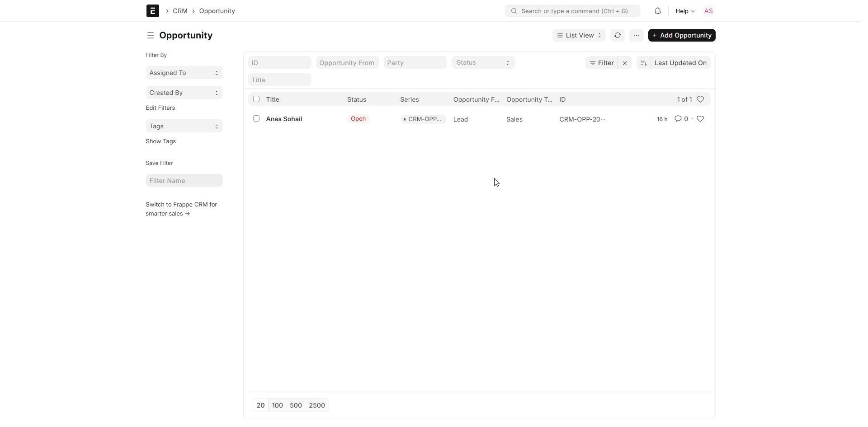This screenshot has height=427, width=868.
Task: Open the three-dots more options menu
Action: coord(636,35)
